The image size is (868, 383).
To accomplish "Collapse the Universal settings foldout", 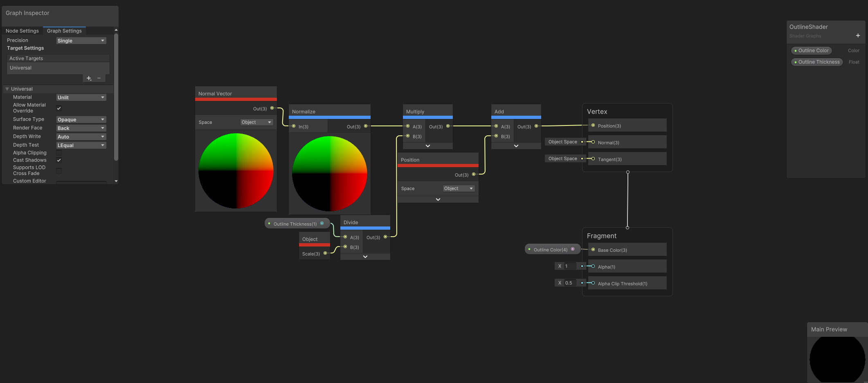I will [7, 89].
